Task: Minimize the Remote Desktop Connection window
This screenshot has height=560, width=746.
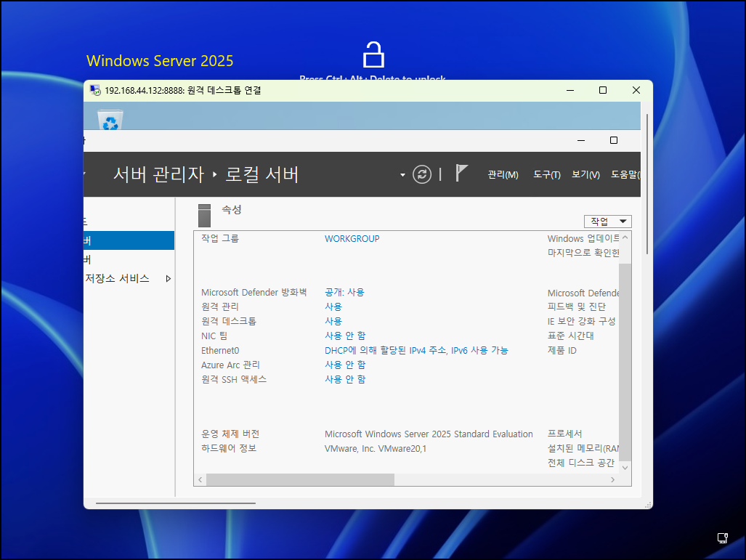Action: (x=570, y=90)
